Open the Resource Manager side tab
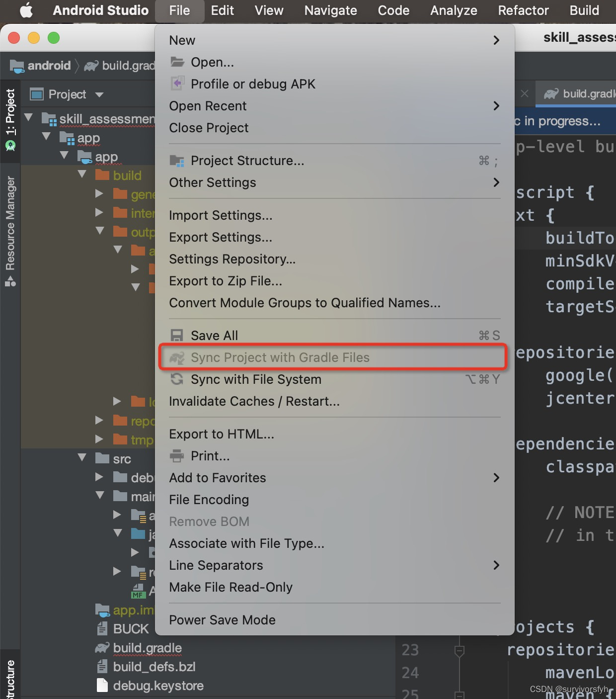This screenshot has width=616, height=699. [x=10, y=231]
